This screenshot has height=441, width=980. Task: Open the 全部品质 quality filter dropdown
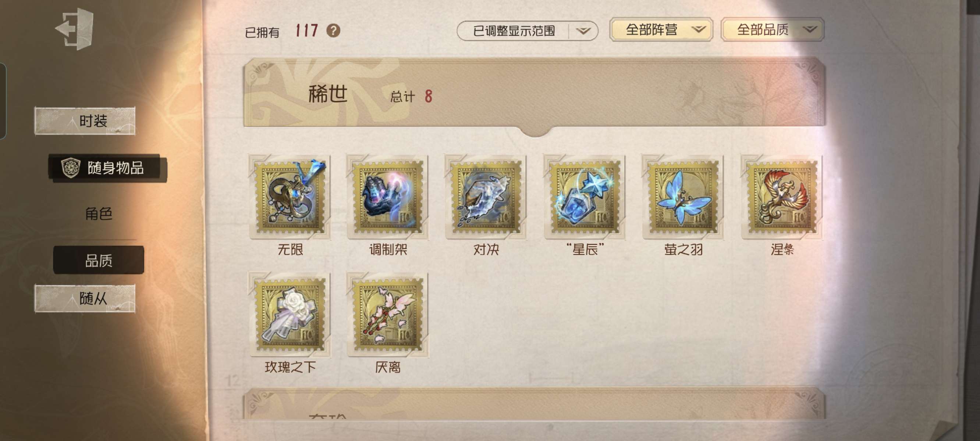tap(773, 30)
